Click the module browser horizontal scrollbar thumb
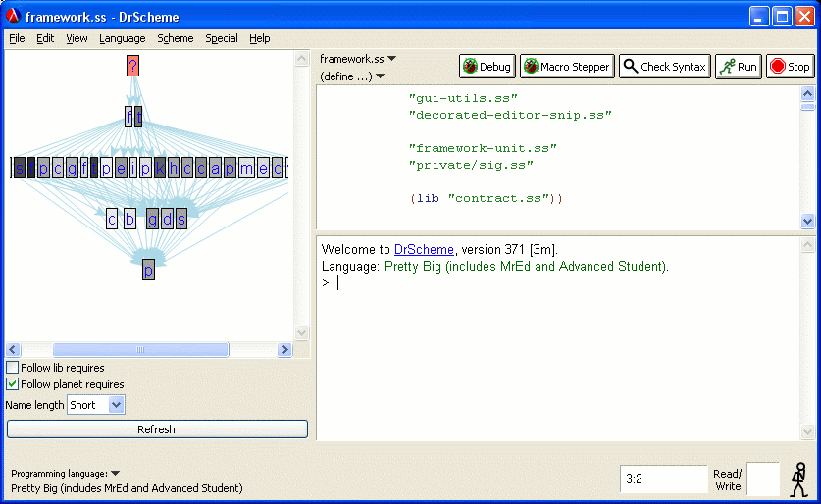Image resolution: width=821 pixels, height=504 pixels. click(x=140, y=350)
